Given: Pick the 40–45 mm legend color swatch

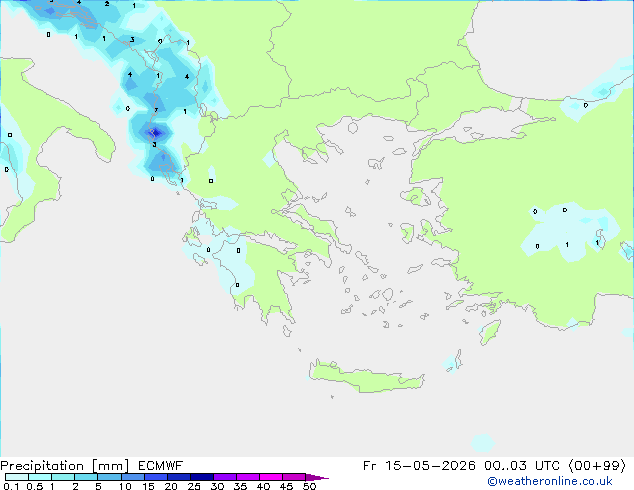Looking at the screenshot, I should [x=271, y=477].
